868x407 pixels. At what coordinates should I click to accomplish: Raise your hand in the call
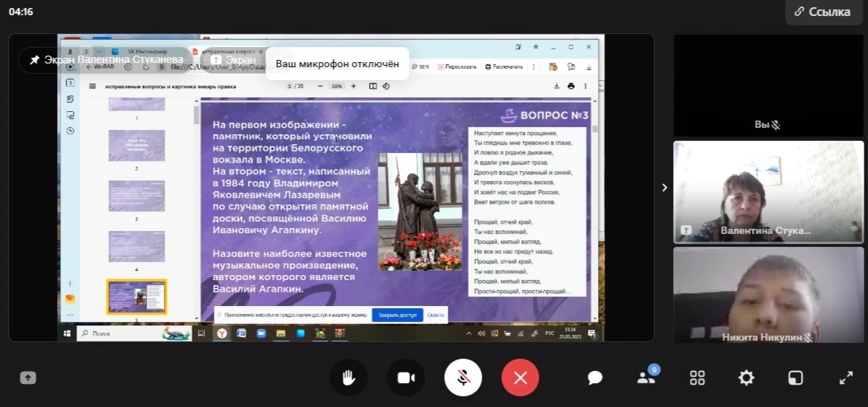(x=349, y=377)
